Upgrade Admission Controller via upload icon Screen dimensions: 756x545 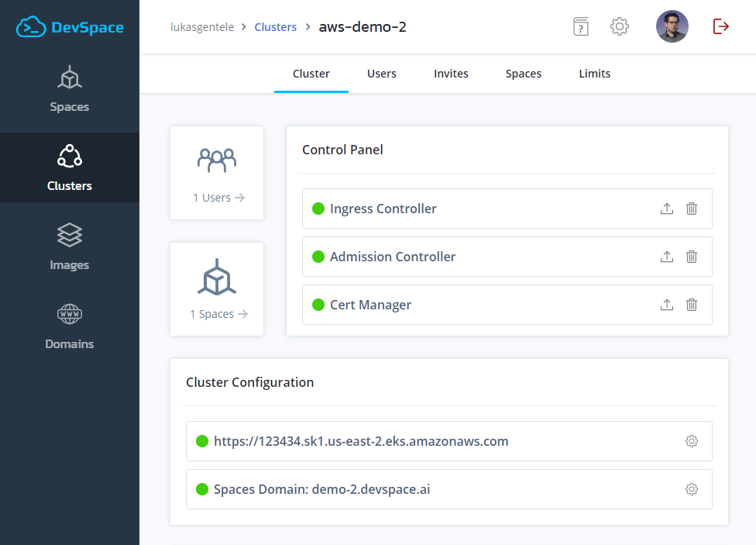tap(667, 257)
